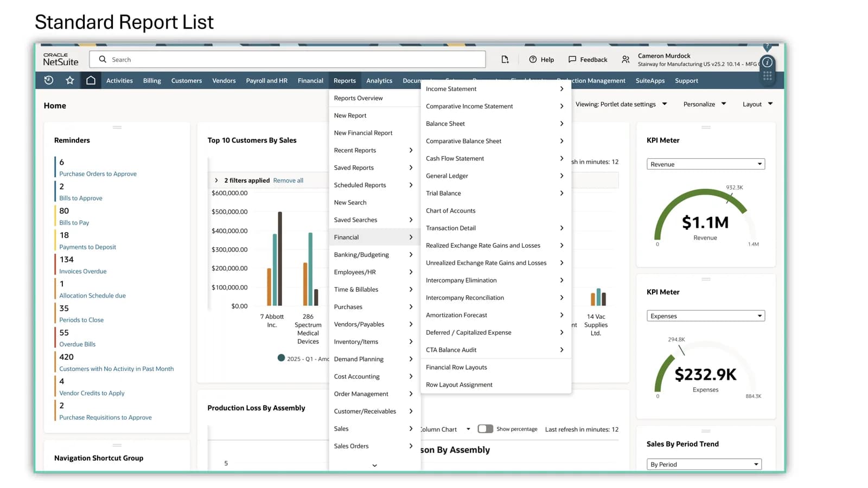
Task: Grab the Reminders portlet drag handle
Action: [117, 127]
